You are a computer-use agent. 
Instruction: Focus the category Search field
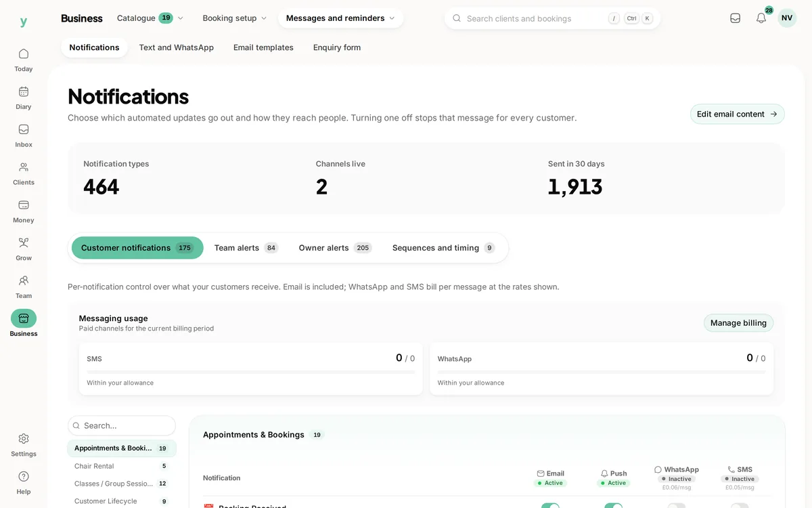[122, 425]
